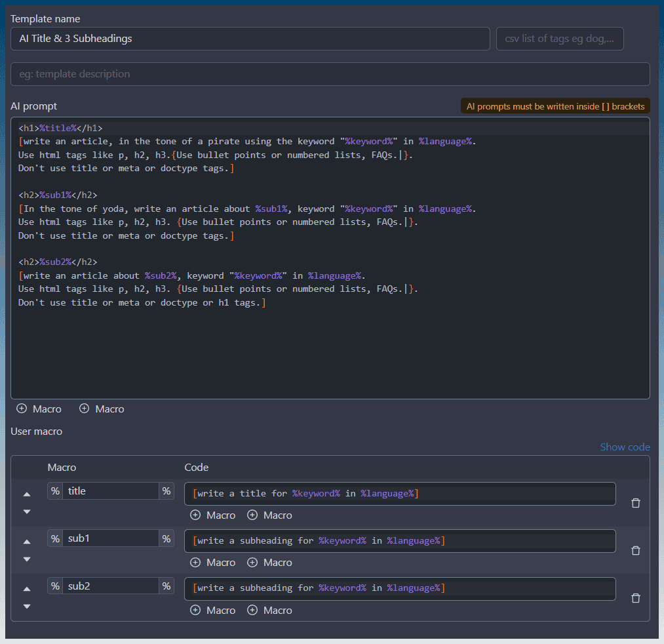This screenshot has width=664, height=644.
Task: Move the sub2 macro down
Action: pos(27,607)
